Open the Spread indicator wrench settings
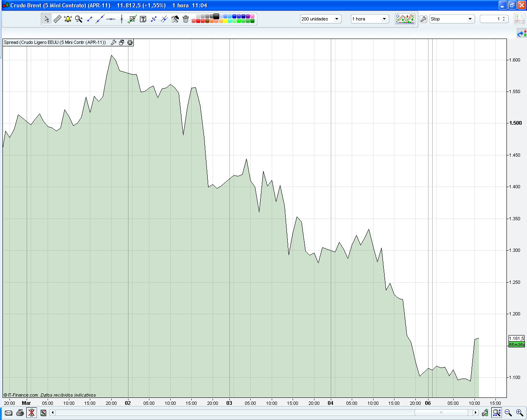This screenshot has width=527, height=420. [x=114, y=42]
